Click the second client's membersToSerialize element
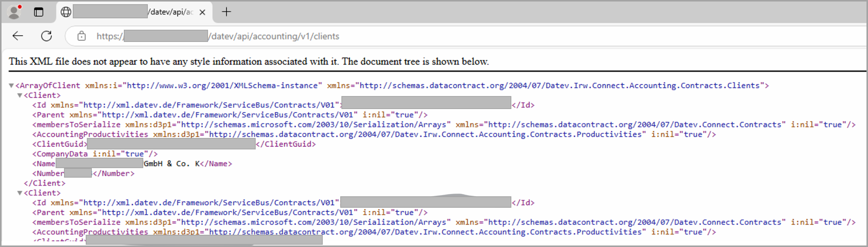The height and width of the screenshot is (247, 868). tap(76, 223)
